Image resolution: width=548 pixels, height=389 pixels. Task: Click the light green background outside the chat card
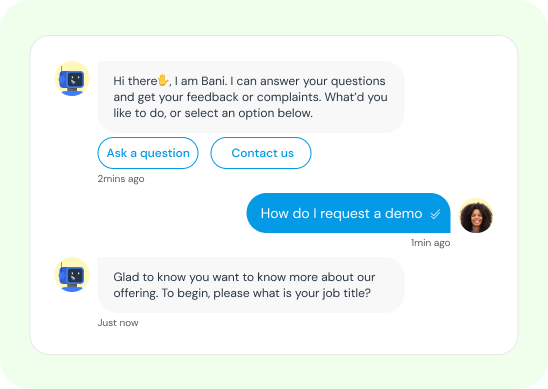(274, 17)
